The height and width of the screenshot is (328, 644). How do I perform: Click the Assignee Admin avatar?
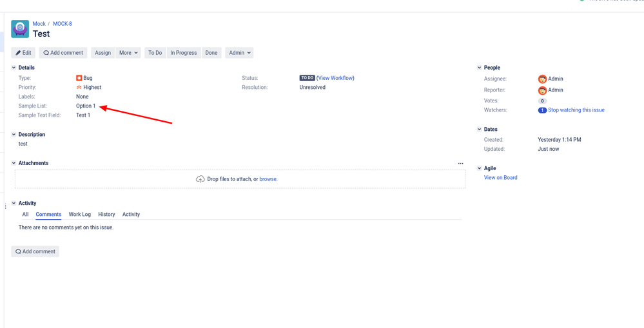(x=542, y=79)
